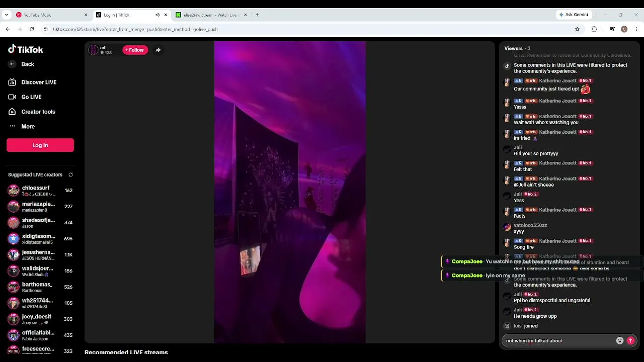The height and width of the screenshot is (362, 644).
Task: Click the jesusherna... creator avatar
Action: pyautogui.click(x=14, y=255)
